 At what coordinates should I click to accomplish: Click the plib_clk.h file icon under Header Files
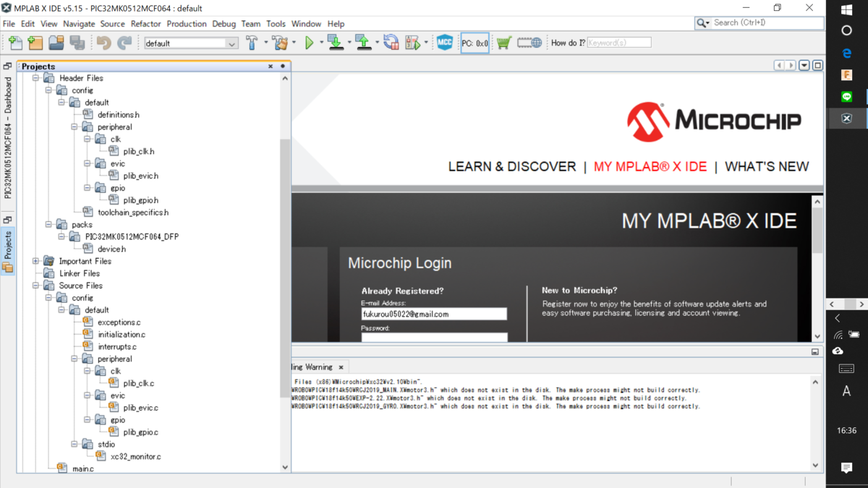[x=114, y=151]
